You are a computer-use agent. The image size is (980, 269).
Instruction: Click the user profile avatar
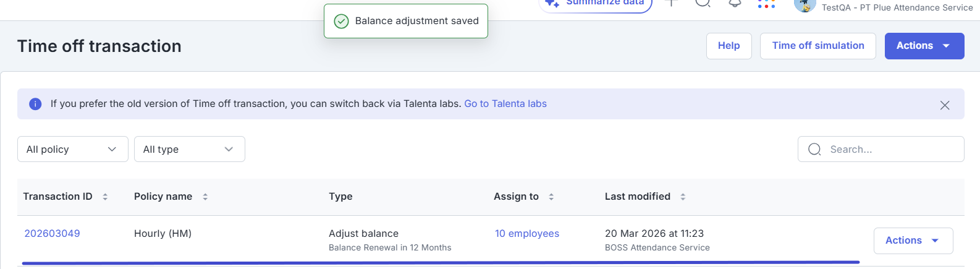coord(805,6)
